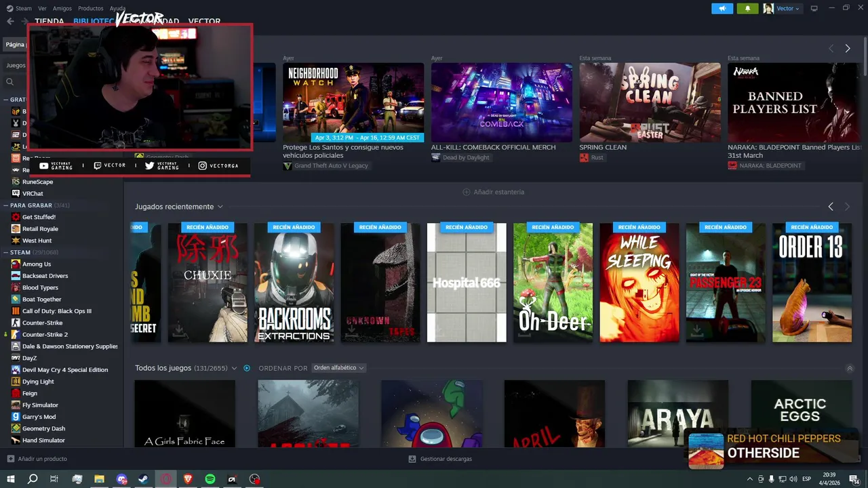Image resolution: width=868 pixels, height=488 pixels.
Task: Select Devil May Cry 4 Special Edition
Action: [x=64, y=369]
